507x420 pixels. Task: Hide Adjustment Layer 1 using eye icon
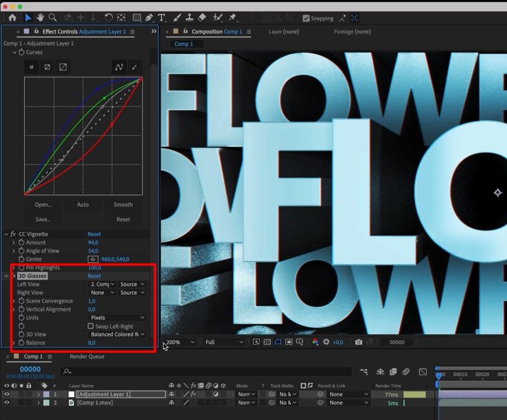(x=7, y=395)
